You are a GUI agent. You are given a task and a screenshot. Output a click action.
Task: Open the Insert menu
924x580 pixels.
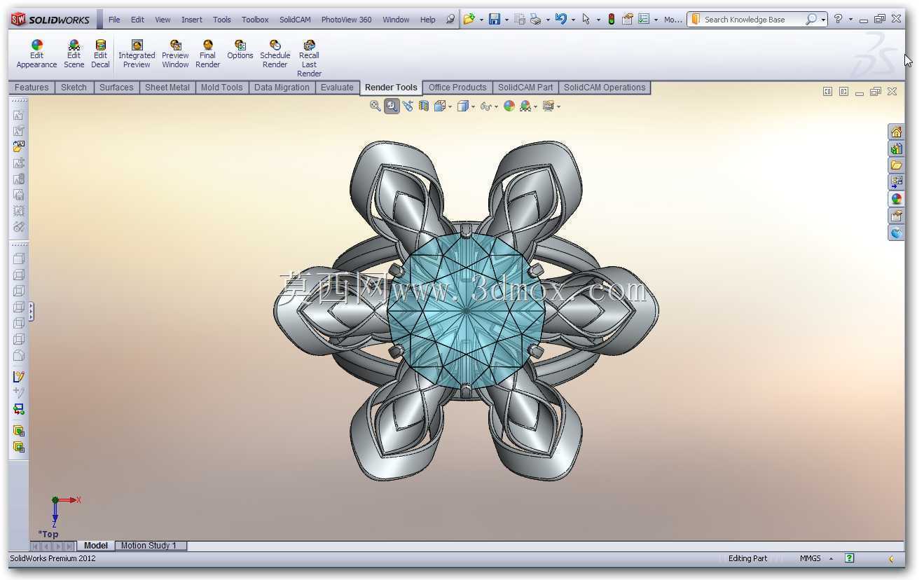point(192,20)
